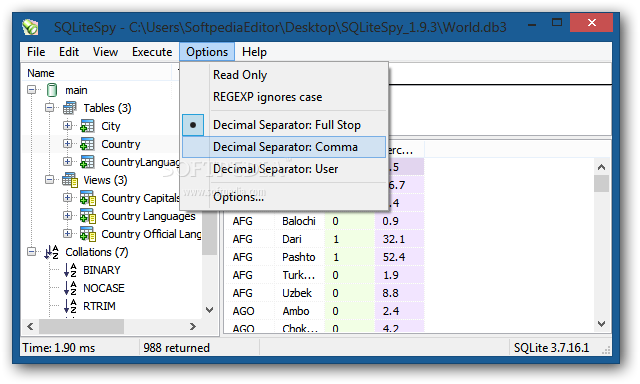Click the results grid scroll down arrow
This screenshot has width=640, height=384.
point(601,324)
